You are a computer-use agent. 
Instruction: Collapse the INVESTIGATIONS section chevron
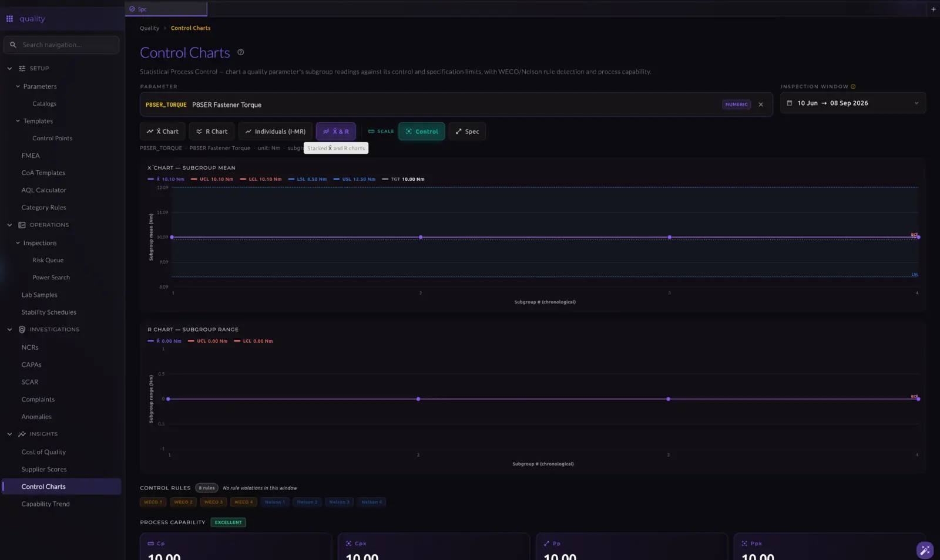pos(9,330)
